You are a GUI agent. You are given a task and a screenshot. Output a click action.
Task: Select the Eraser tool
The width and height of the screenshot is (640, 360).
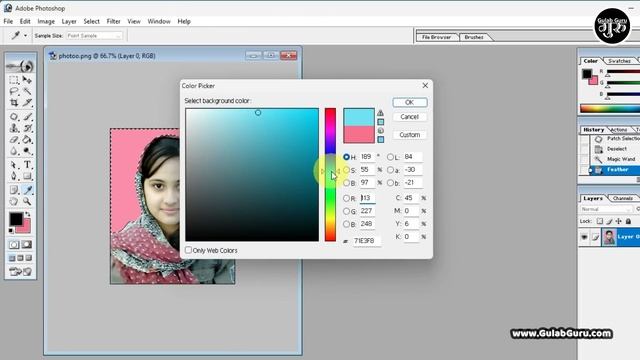(14, 140)
